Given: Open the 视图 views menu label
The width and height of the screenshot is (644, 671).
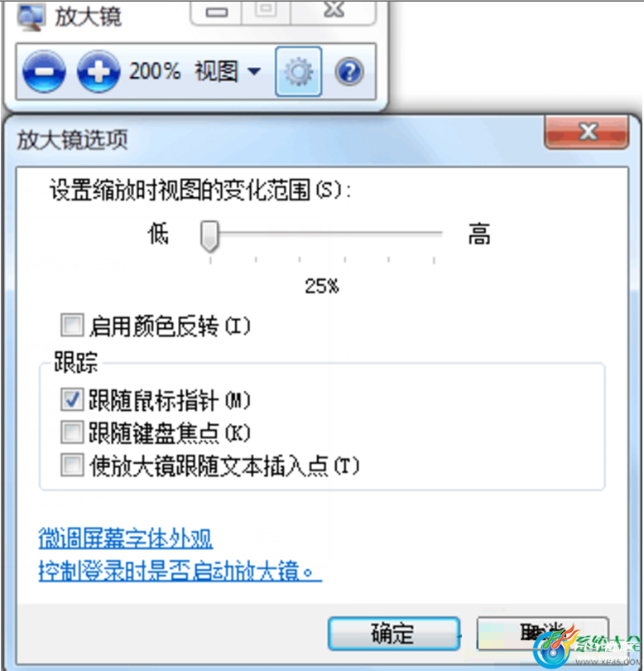Looking at the screenshot, I should coord(216,71).
